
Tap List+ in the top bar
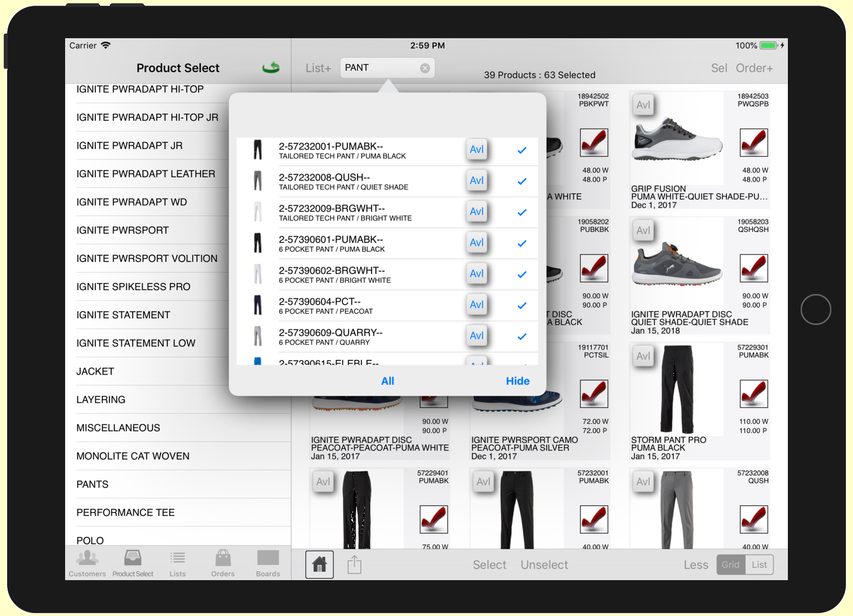[318, 68]
